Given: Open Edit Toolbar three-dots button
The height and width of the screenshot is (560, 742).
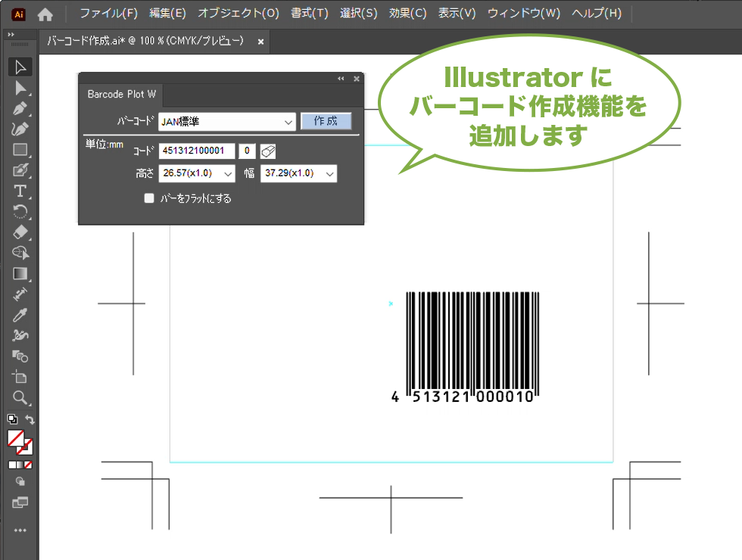Looking at the screenshot, I should tap(20, 530).
